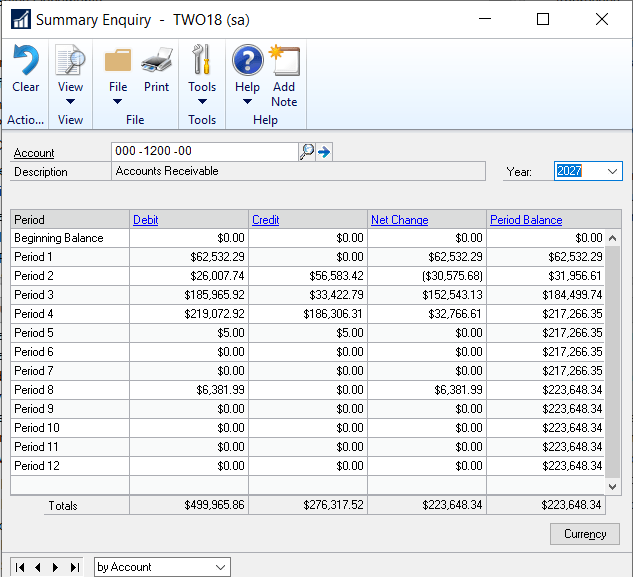The image size is (633, 577).
Task: Open the Account link label
Action: (x=34, y=153)
